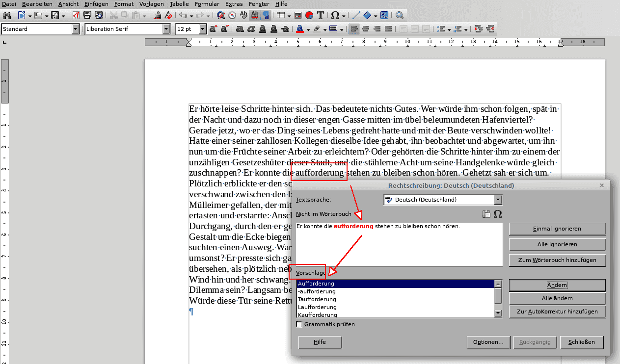The width and height of the screenshot is (620, 364).
Task: Click in the Nicht im Wörterbuch text box
Action: (x=400, y=244)
